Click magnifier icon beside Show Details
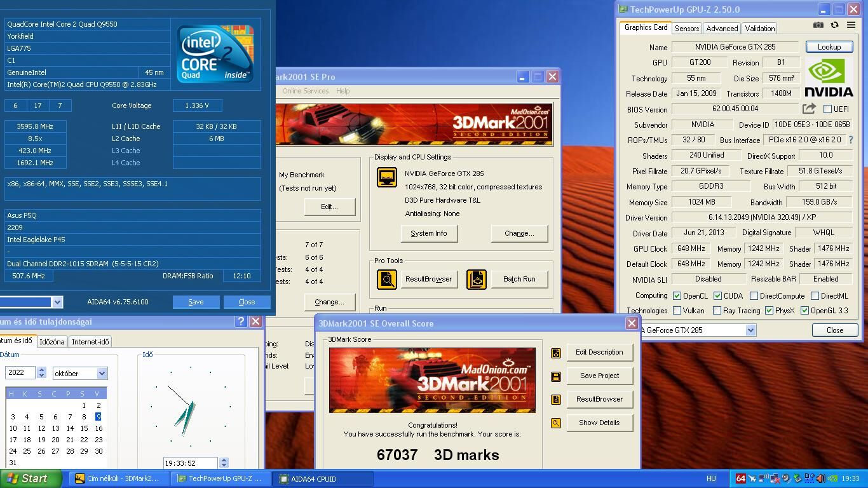This screenshot has height=488, width=868. 556,423
